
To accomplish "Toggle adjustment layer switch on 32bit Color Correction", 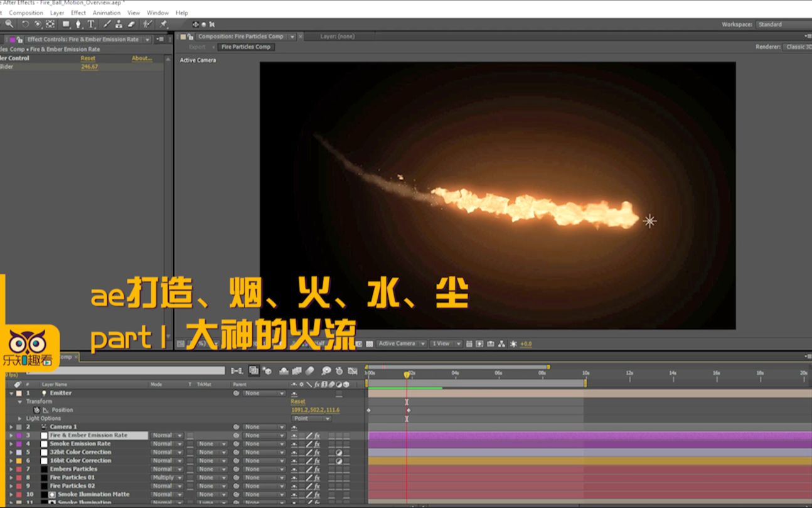I will tap(339, 452).
